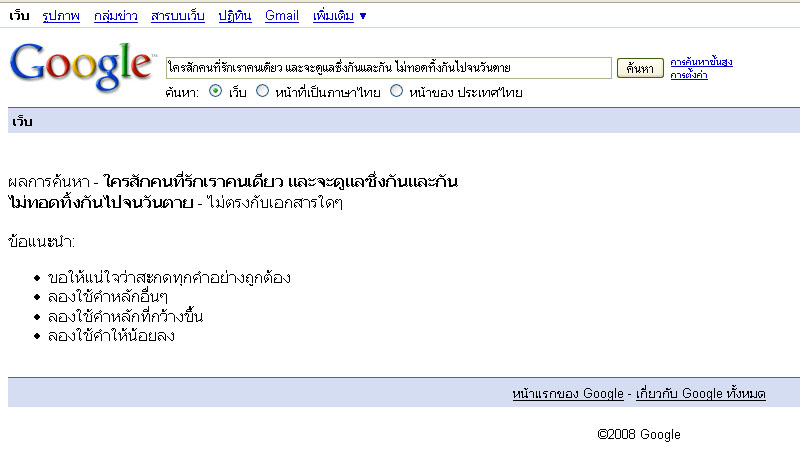The image size is (800, 463).
Task: Open เกี่ยวกับ Google ทั้งหมด footer link
Action: click(x=701, y=394)
